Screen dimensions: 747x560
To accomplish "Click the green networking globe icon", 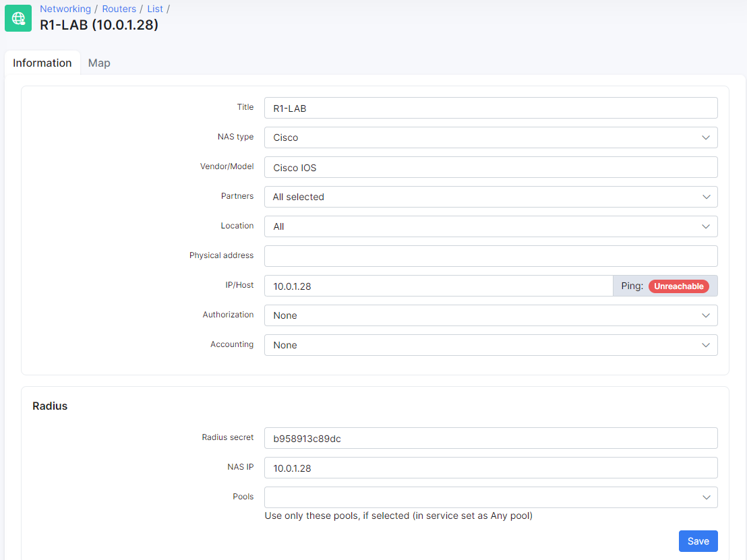I will 18,18.
